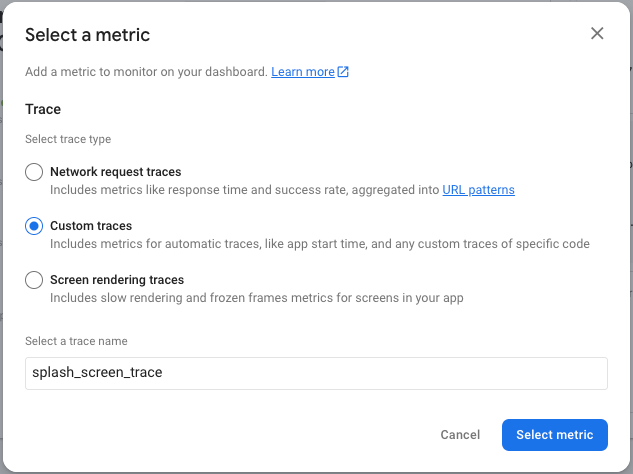Click the Select a metric dialog title

point(87,35)
